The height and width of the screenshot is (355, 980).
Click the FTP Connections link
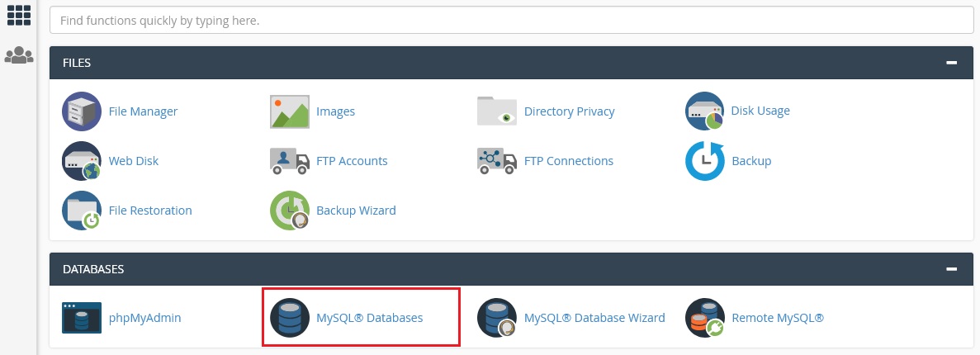[x=569, y=161]
